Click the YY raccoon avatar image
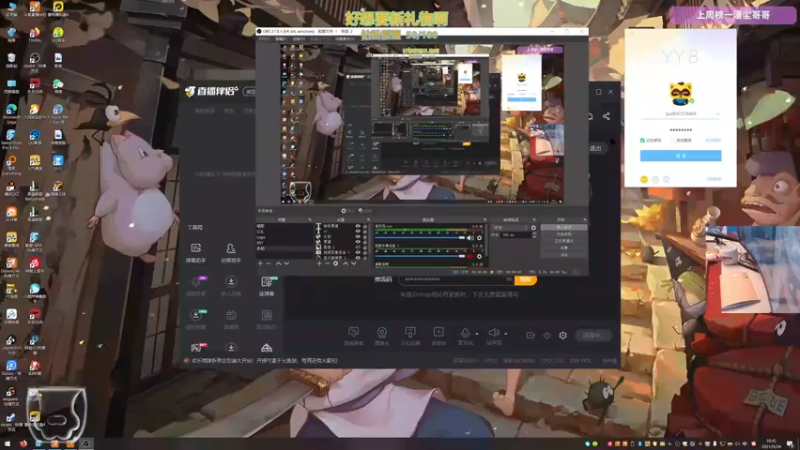 681,94
